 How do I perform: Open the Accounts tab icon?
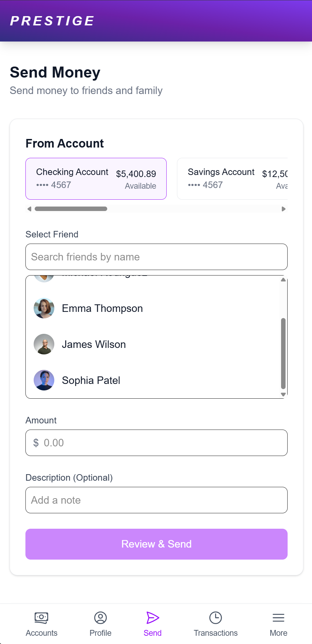(x=41, y=618)
